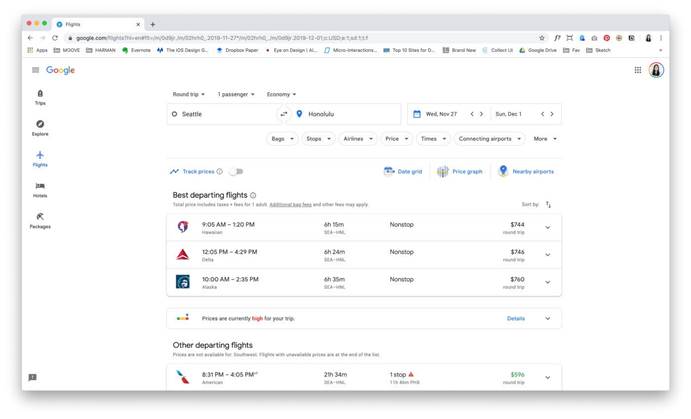
Task: Open the Economy class dropdown
Action: (282, 94)
